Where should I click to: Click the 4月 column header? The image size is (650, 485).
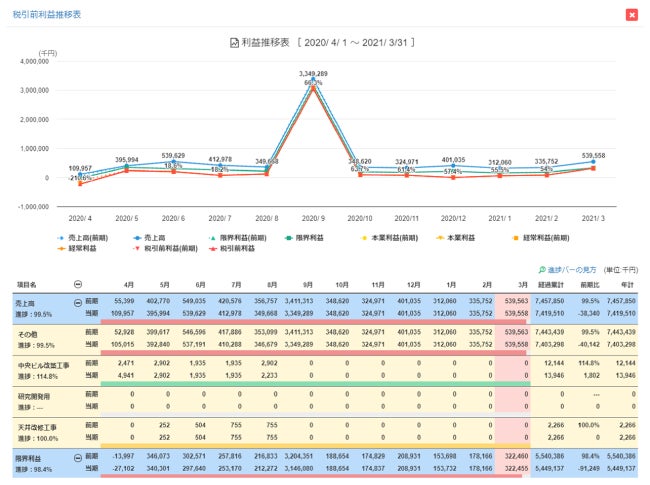[129, 285]
